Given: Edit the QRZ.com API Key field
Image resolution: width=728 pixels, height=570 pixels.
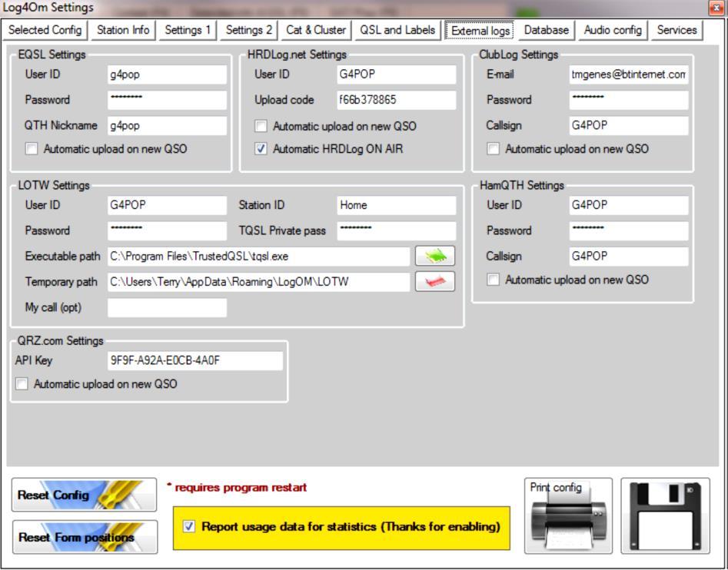Looking at the screenshot, I should [x=195, y=361].
